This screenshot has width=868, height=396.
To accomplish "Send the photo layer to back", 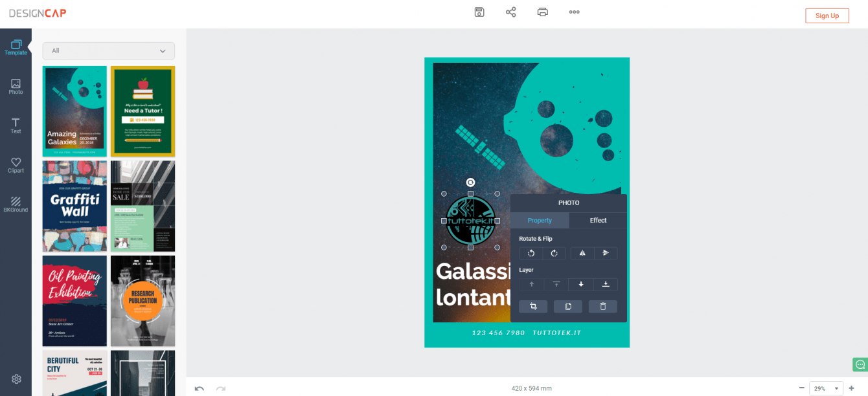I will click(x=606, y=284).
